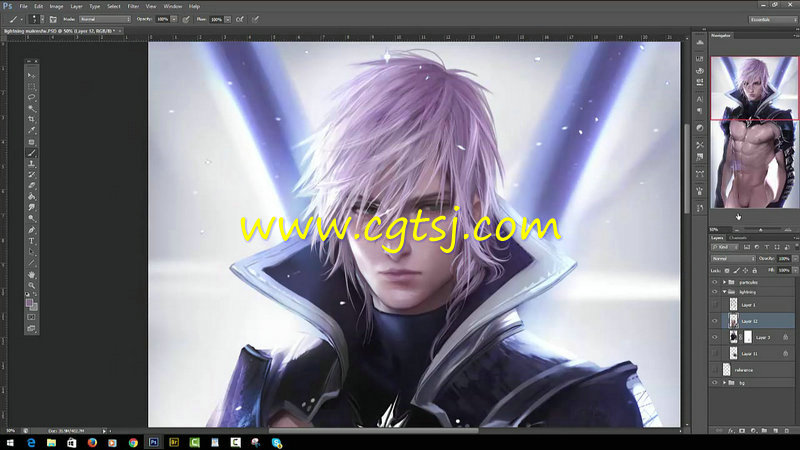Select the Rectangular Marquee tool
The height and width of the screenshot is (450, 800).
pos(32,86)
